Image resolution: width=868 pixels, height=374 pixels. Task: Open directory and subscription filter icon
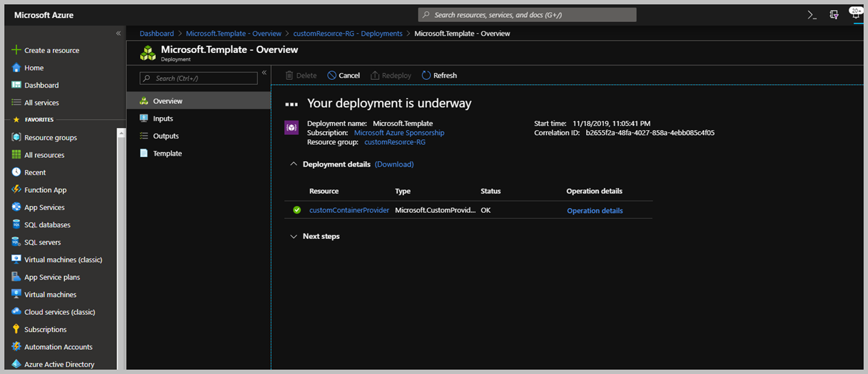coord(834,14)
